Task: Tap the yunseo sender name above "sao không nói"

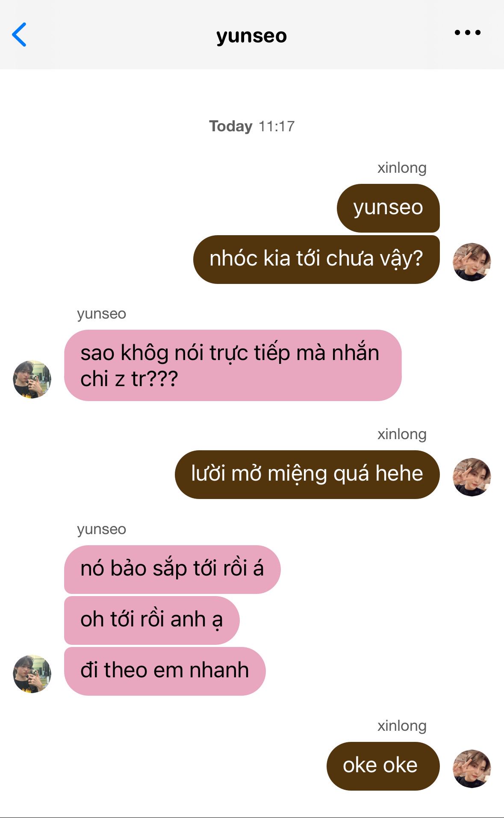Action: tap(102, 314)
